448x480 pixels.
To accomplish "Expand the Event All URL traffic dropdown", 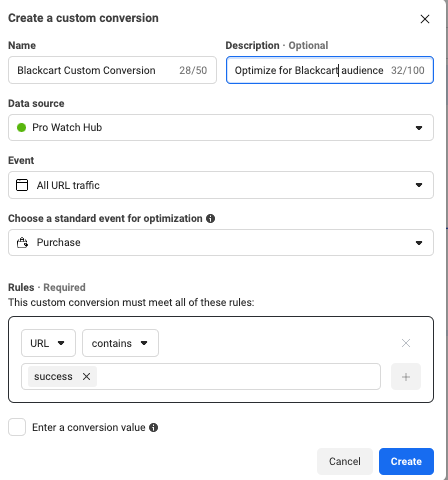I will click(221, 185).
